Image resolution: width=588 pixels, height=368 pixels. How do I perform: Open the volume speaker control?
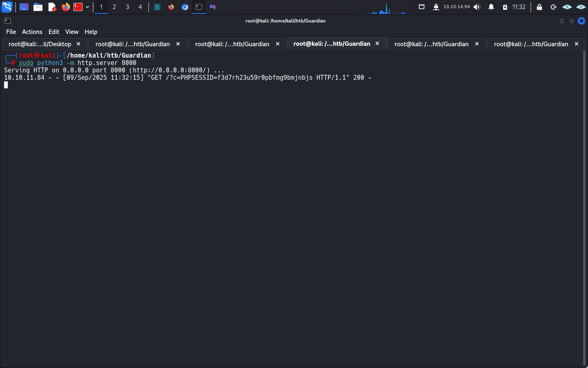coord(477,7)
